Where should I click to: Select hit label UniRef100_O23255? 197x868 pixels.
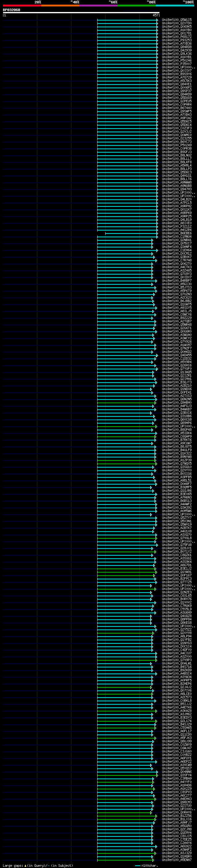177,139
